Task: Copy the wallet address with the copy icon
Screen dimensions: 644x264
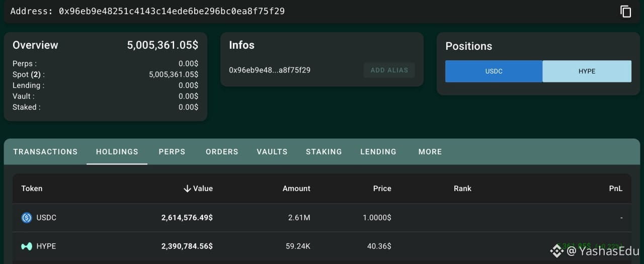Action: click(625, 12)
